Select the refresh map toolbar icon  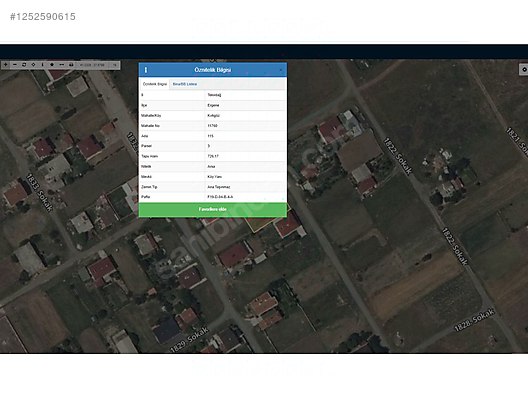point(24,64)
